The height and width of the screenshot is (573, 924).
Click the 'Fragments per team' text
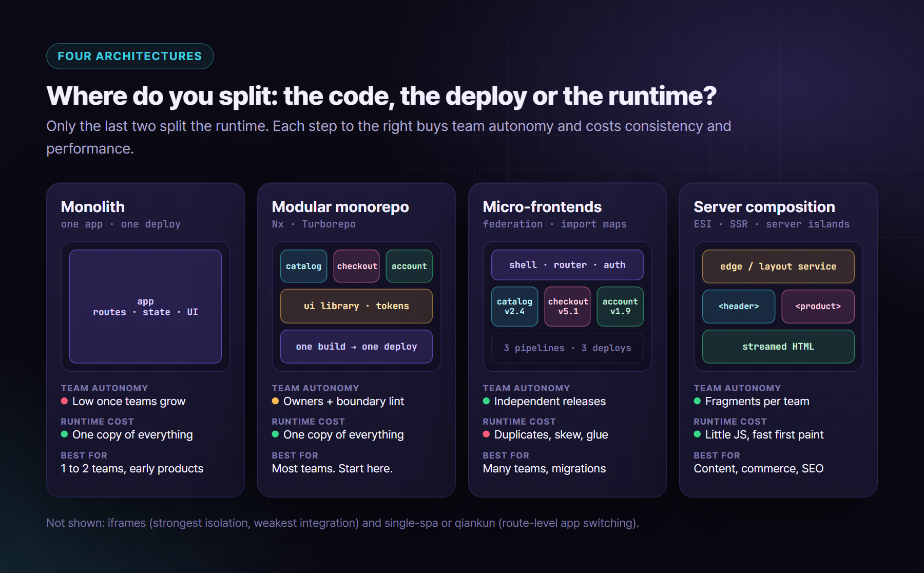(757, 402)
